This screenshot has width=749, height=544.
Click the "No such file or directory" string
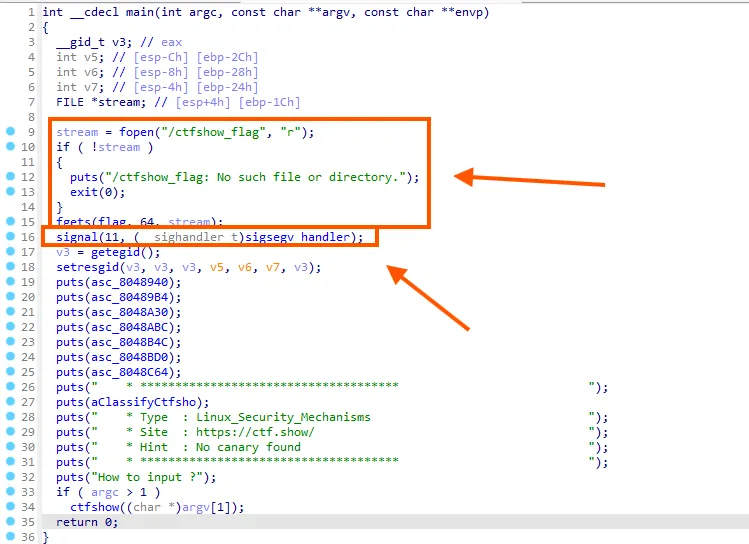tap(307, 177)
